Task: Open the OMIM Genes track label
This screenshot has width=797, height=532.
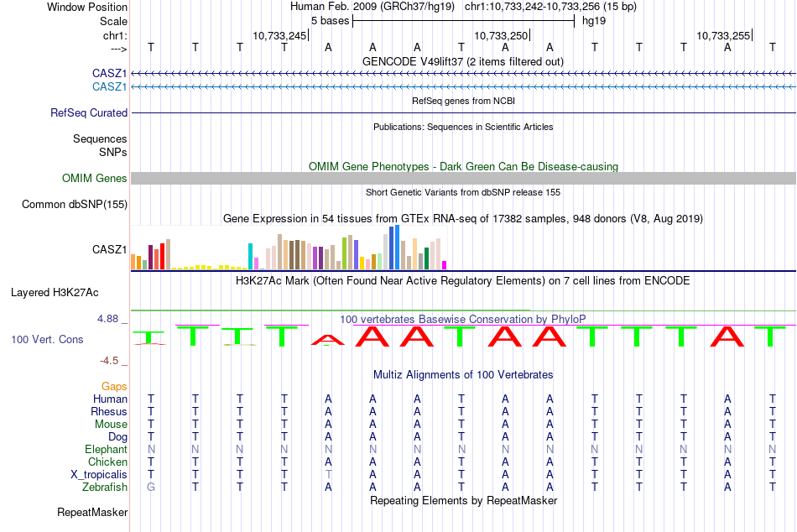Action: (94, 178)
